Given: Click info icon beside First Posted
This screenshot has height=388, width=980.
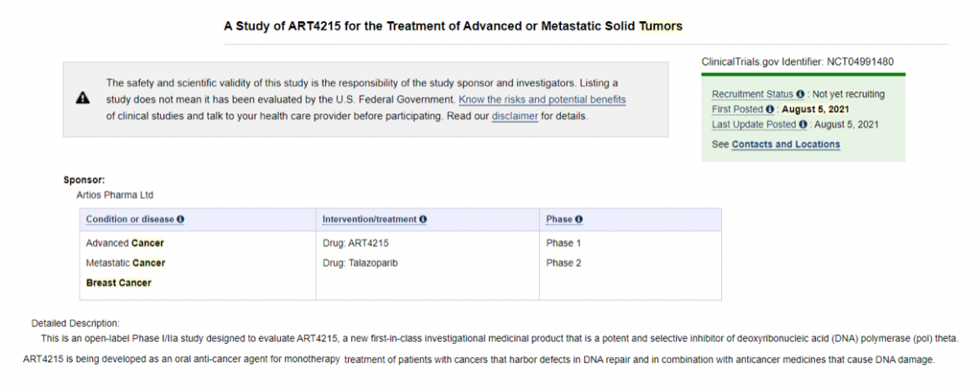Looking at the screenshot, I should pyautogui.click(x=770, y=109).
